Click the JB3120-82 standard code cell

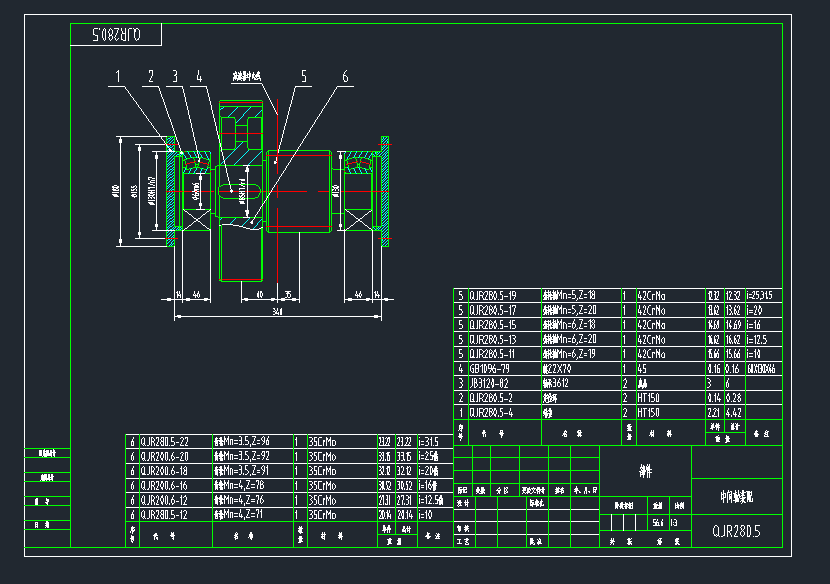click(x=504, y=383)
